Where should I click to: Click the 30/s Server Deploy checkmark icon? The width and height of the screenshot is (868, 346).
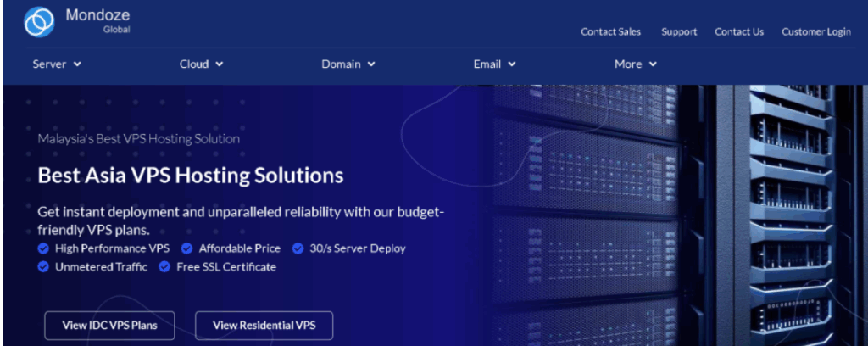(x=298, y=248)
